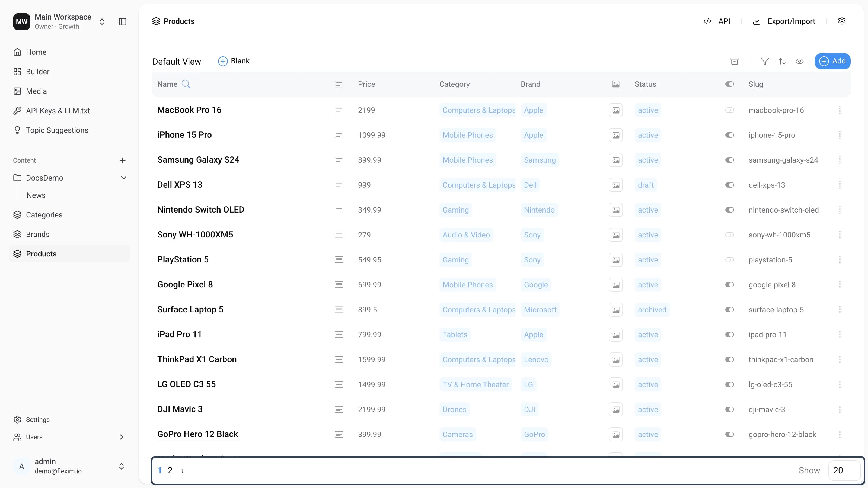Open Brands in the content list
Viewport: 868px width, 488px height.
(37, 235)
